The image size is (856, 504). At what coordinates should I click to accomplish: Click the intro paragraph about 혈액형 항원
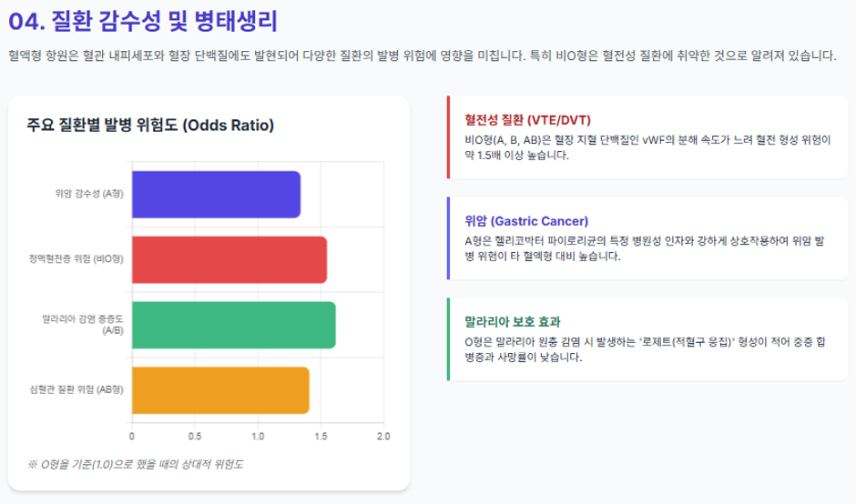423,55
